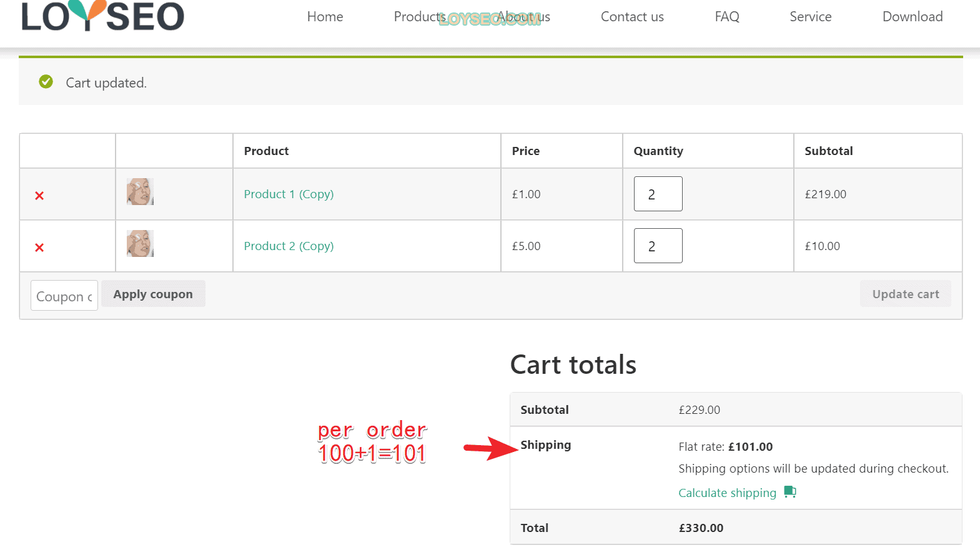Screen dimensions: 980x552
Task: Open the Download menu item
Action: click(913, 17)
